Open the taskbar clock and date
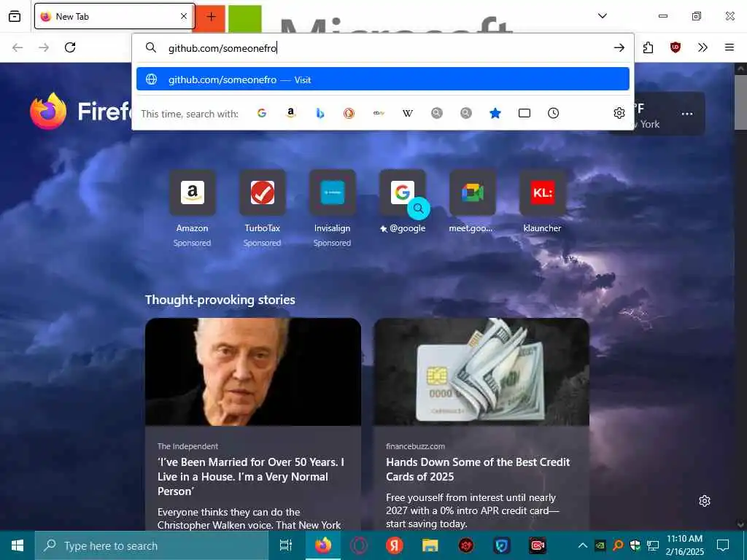Screen dimensions: 747x560 pyautogui.click(x=684, y=545)
